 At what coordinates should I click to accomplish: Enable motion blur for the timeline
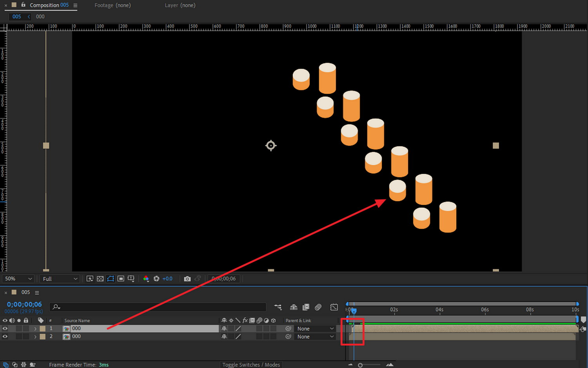(318, 307)
